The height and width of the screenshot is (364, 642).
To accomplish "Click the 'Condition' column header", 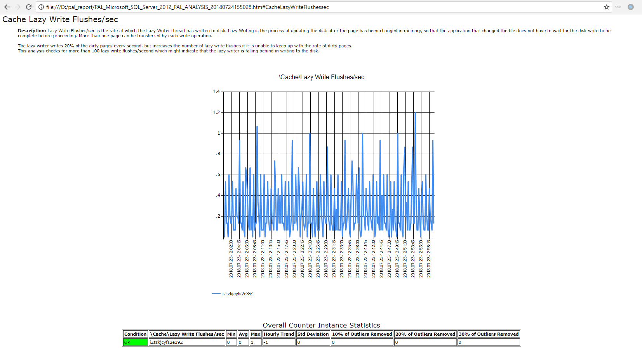I will [x=136, y=334].
